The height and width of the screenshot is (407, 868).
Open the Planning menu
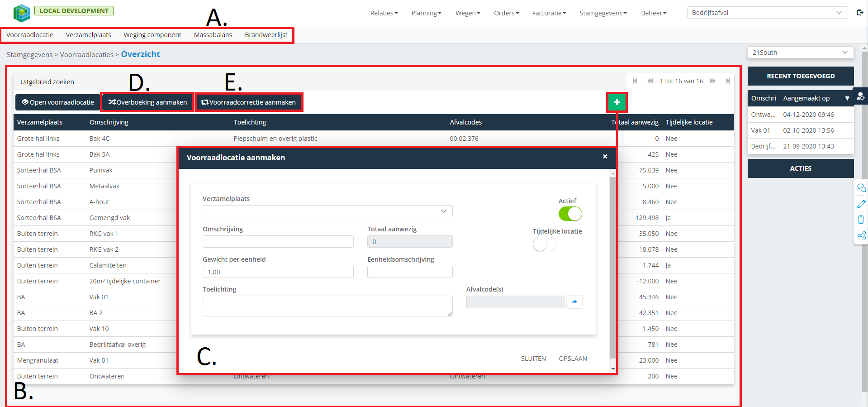426,13
